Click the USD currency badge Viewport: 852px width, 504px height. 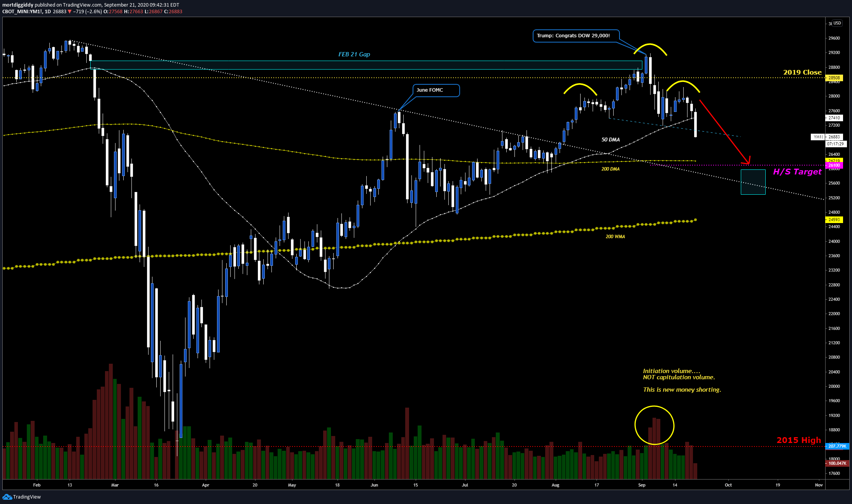(x=837, y=23)
